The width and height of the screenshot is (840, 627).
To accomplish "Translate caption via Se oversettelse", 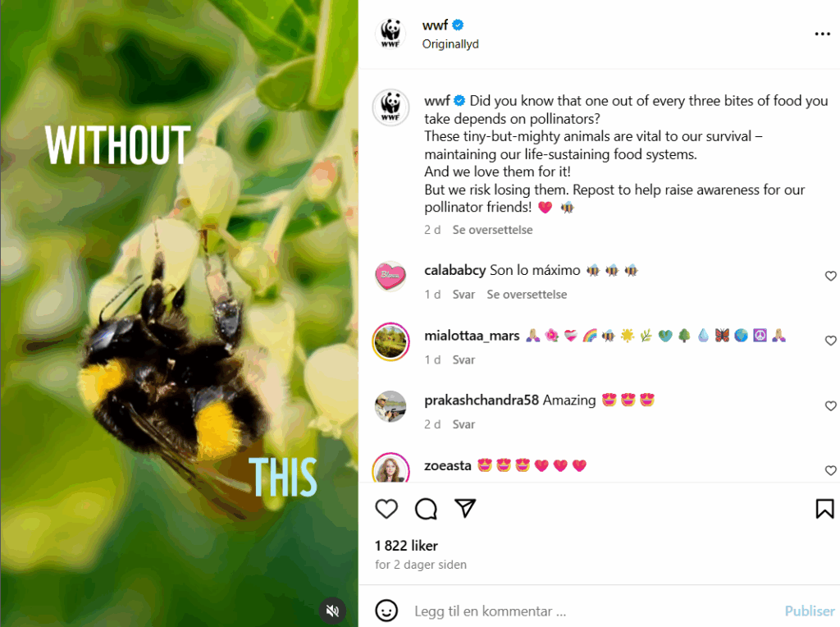I will (x=492, y=230).
